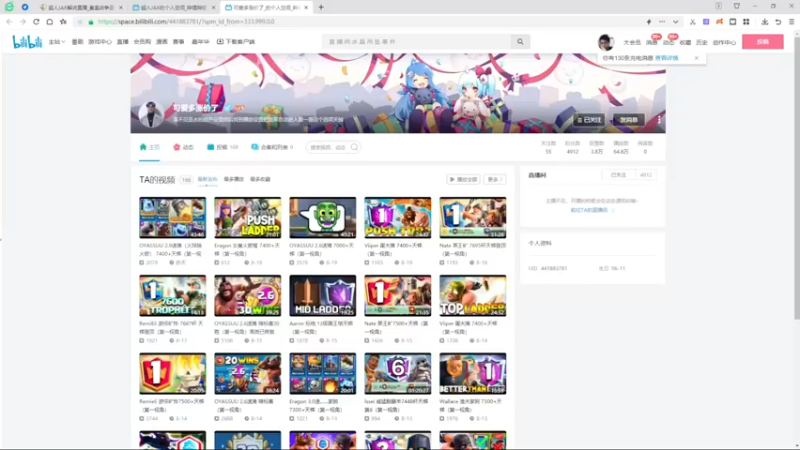800x450 pixels.
Task: Open a new browser tab
Action: click(321, 7)
